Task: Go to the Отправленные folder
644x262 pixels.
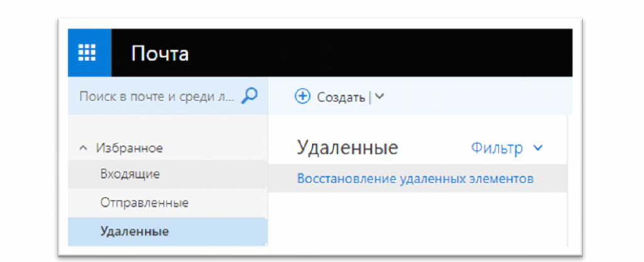Action: point(144,203)
